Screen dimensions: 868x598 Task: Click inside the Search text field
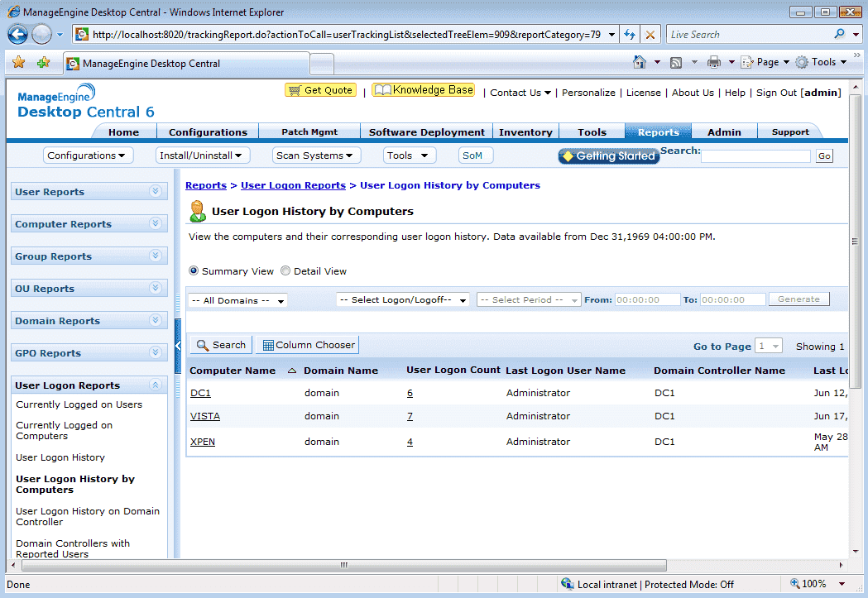755,155
